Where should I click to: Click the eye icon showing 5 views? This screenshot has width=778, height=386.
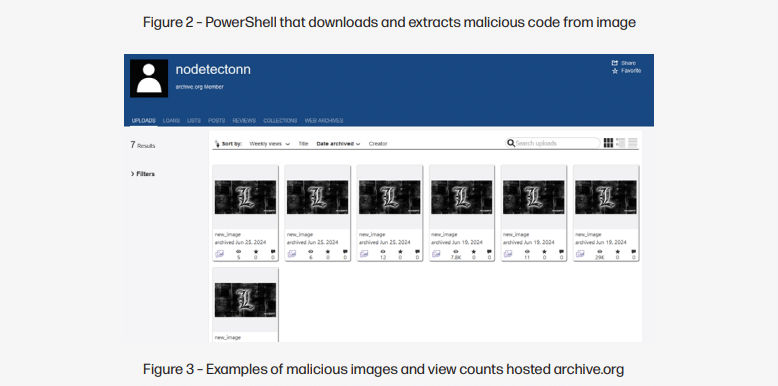[x=239, y=252]
